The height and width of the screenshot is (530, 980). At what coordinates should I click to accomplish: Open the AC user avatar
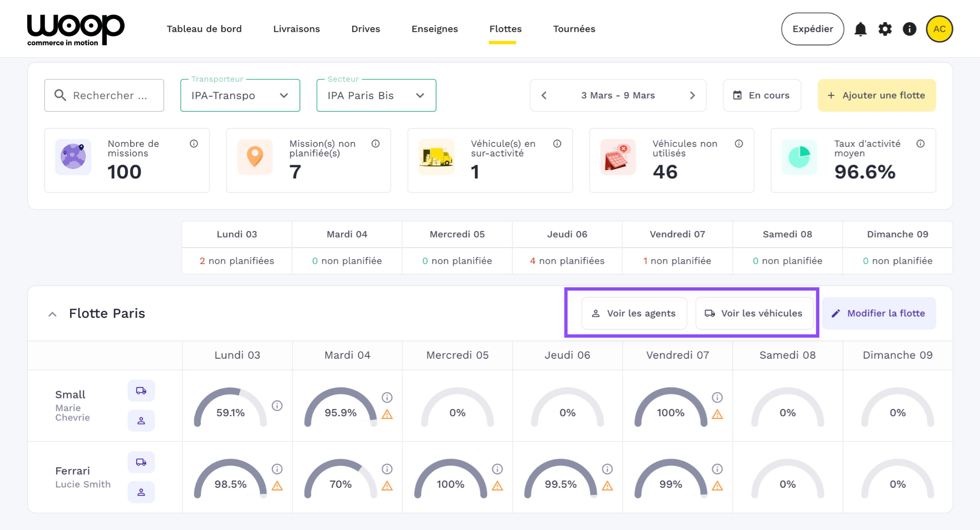[x=939, y=29]
